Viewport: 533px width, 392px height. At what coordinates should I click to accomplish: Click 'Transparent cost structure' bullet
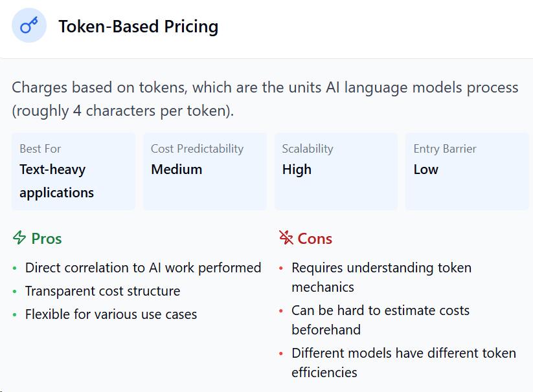coord(103,291)
